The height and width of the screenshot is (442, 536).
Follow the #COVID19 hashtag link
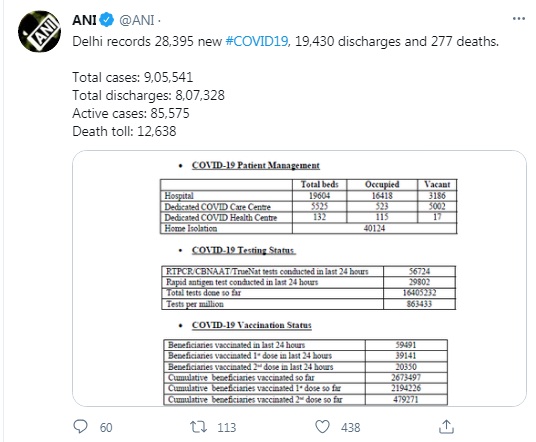click(x=257, y=41)
